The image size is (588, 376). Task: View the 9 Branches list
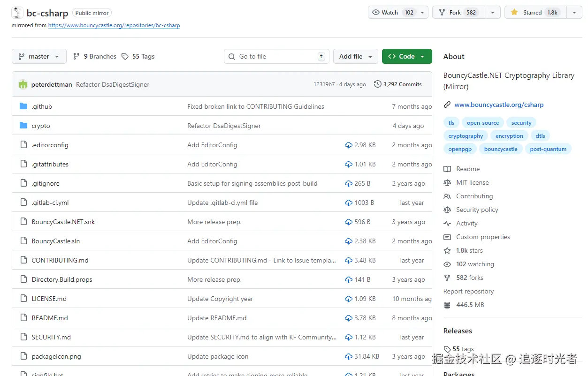[95, 56]
